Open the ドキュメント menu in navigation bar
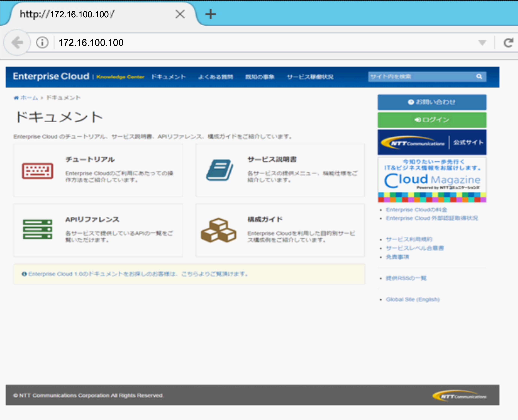518x420 pixels. (x=168, y=77)
